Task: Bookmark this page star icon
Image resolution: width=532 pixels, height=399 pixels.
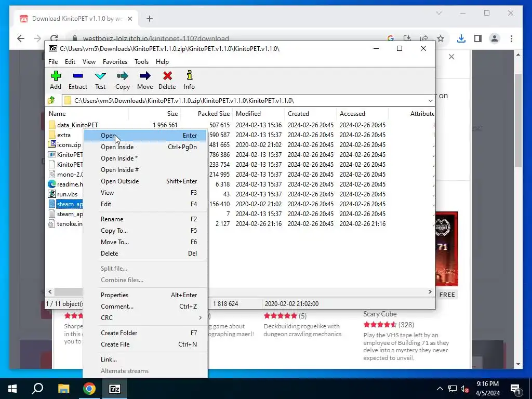Action: pyautogui.click(x=441, y=38)
